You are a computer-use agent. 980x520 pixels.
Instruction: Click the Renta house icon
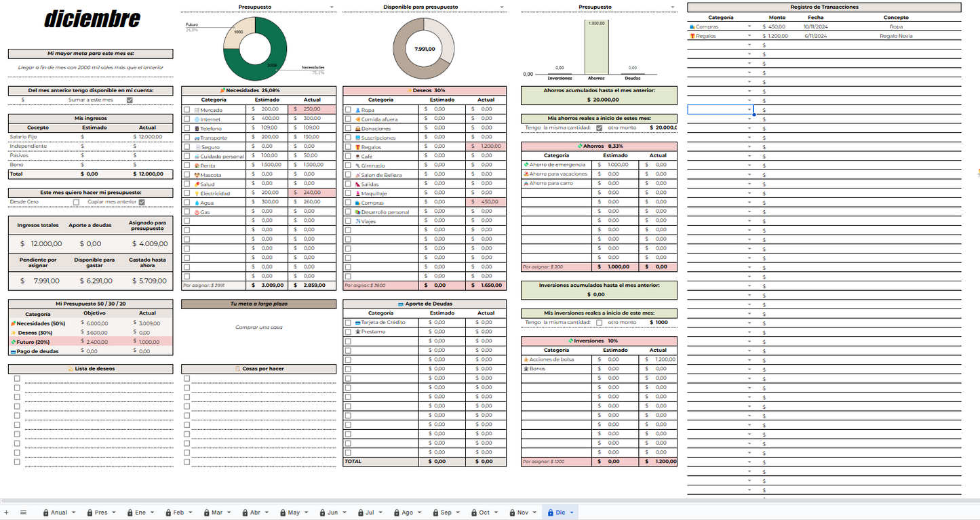tap(197, 165)
